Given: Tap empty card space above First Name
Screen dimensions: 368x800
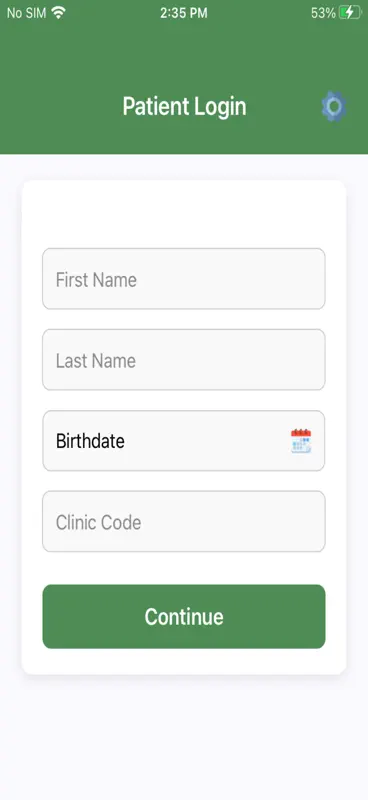Looking at the screenshot, I should point(184,214).
